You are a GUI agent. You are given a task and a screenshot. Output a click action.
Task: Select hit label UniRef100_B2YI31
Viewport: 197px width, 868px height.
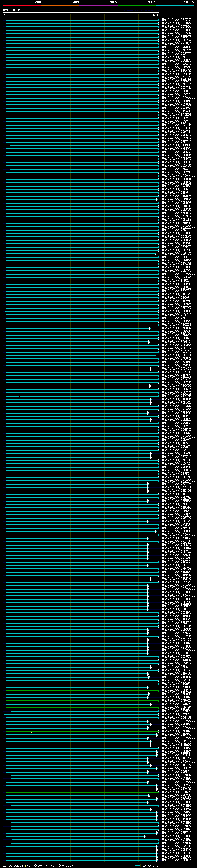tap(177, 372)
